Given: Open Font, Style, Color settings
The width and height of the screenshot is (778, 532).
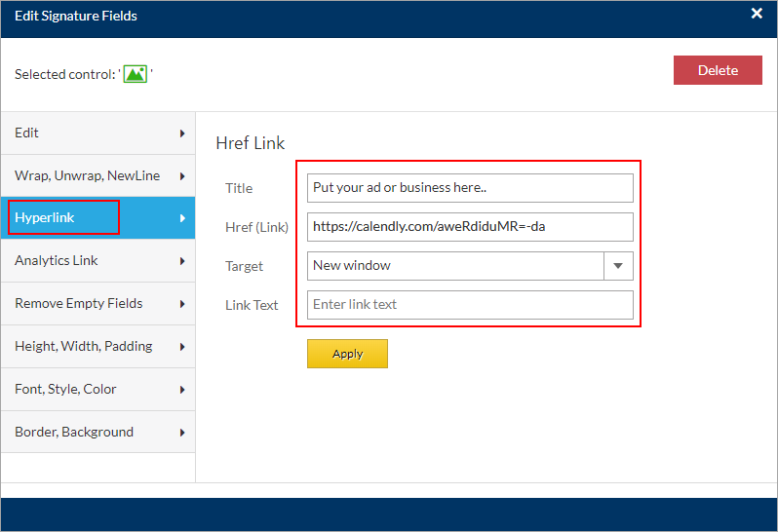Looking at the screenshot, I should 97,390.
